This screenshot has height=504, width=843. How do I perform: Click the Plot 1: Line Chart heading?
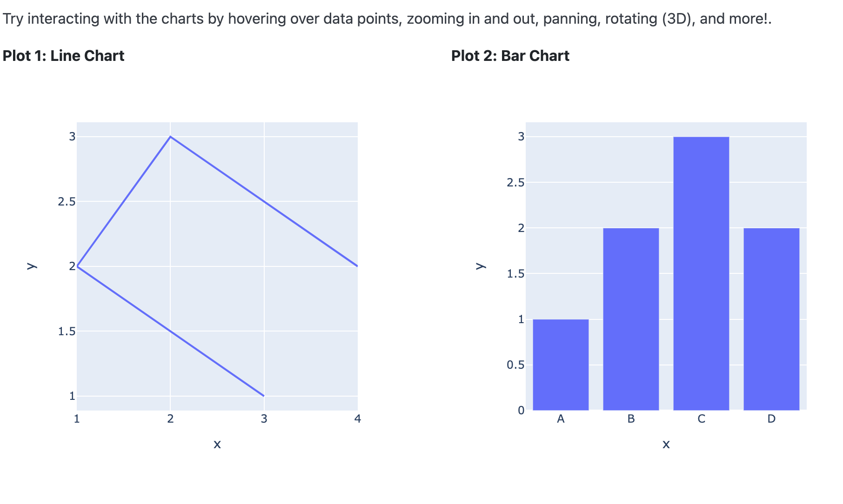[63, 56]
